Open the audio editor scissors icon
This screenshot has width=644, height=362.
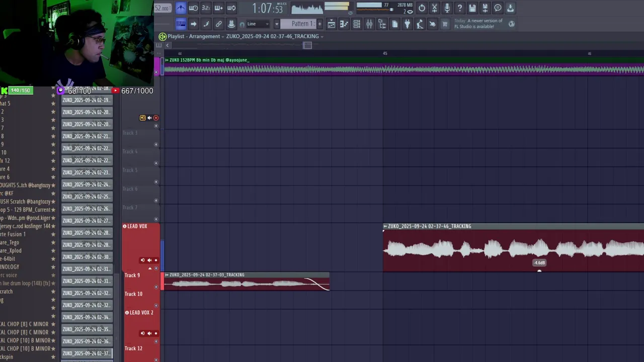click(x=434, y=8)
